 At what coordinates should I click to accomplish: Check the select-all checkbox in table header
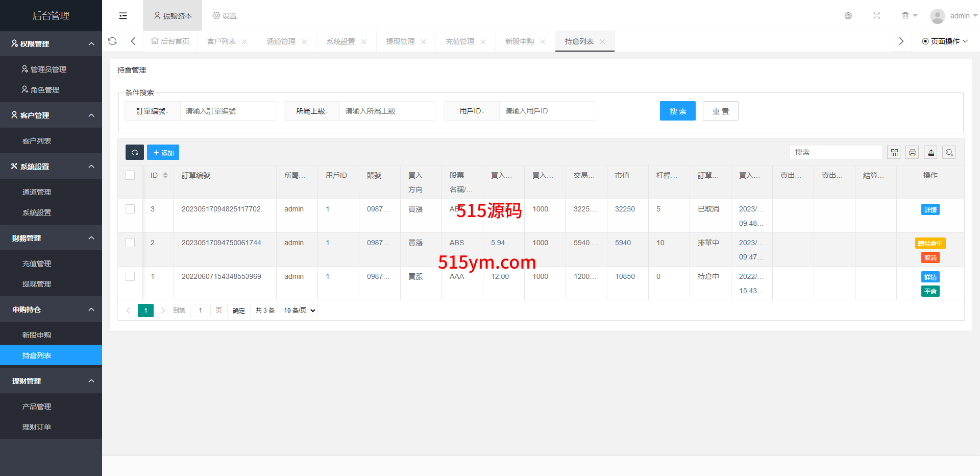click(130, 175)
